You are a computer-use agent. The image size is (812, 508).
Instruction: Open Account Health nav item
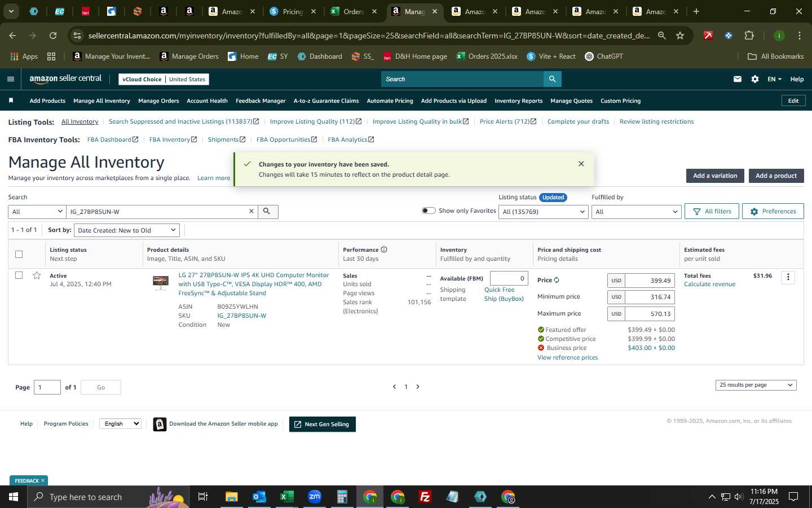(x=207, y=100)
